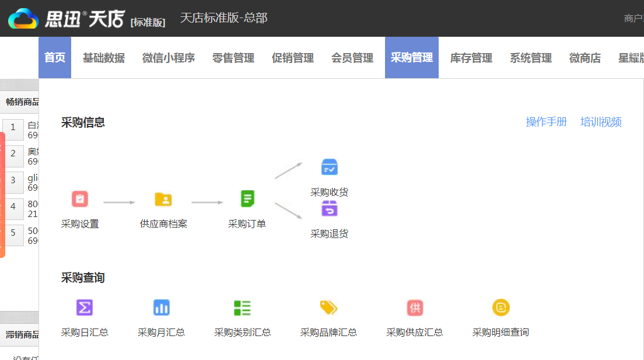Open the 采购月汇总 monthly summary icon

pos(161,307)
